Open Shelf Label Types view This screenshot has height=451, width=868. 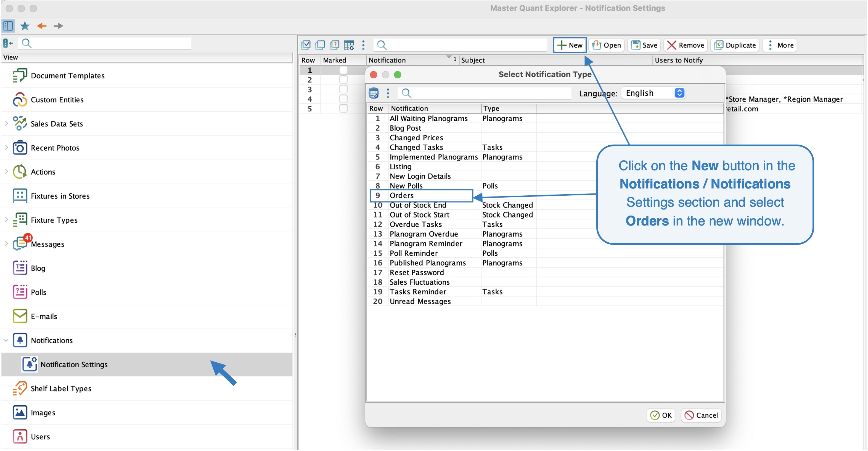point(147,389)
